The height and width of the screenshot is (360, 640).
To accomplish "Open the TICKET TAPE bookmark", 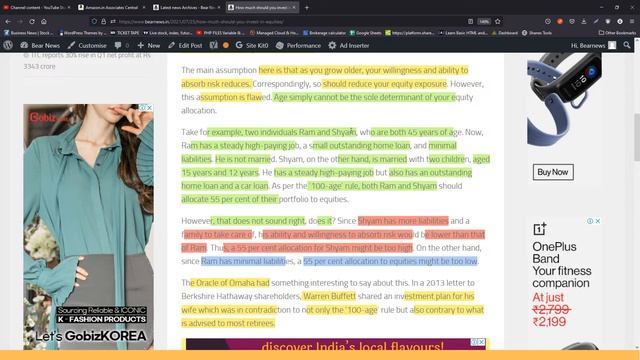I will (x=124, y=33).
